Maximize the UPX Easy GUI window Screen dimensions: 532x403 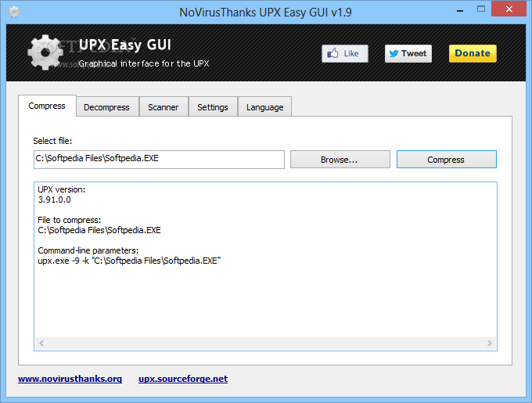(x=481, y=9)
